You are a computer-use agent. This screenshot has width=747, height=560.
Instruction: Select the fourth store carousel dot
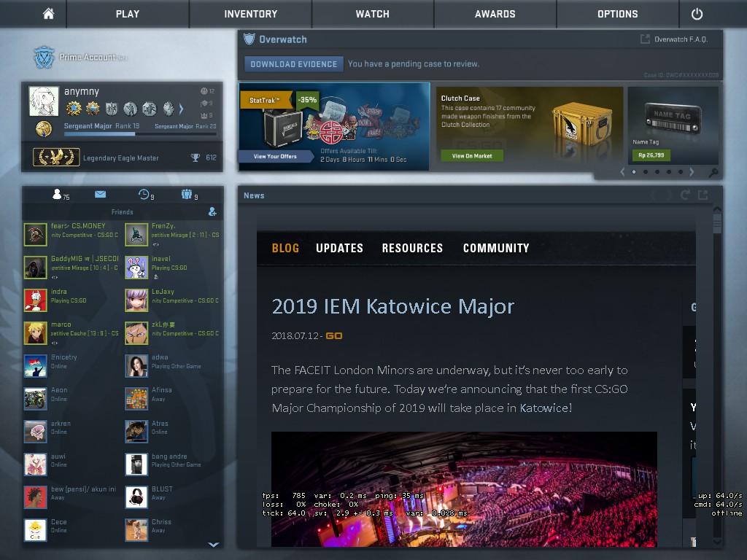click(669, 172)
